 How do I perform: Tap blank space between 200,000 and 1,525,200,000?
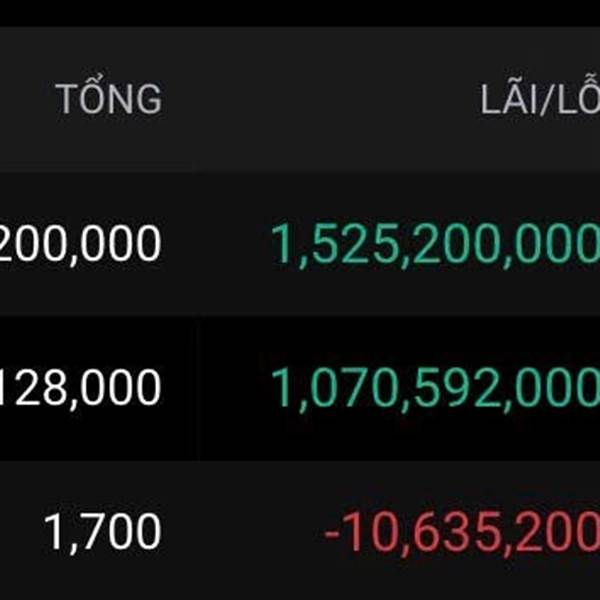click(x=216, y=244)
